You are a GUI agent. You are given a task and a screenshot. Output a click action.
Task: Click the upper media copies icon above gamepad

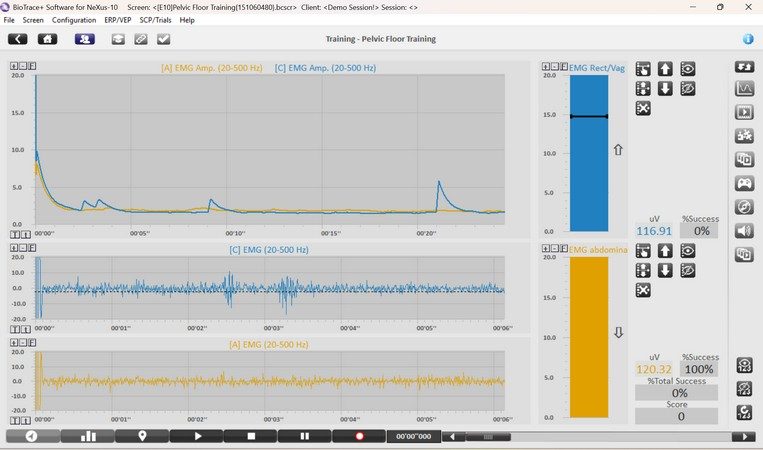coord(744,160)
